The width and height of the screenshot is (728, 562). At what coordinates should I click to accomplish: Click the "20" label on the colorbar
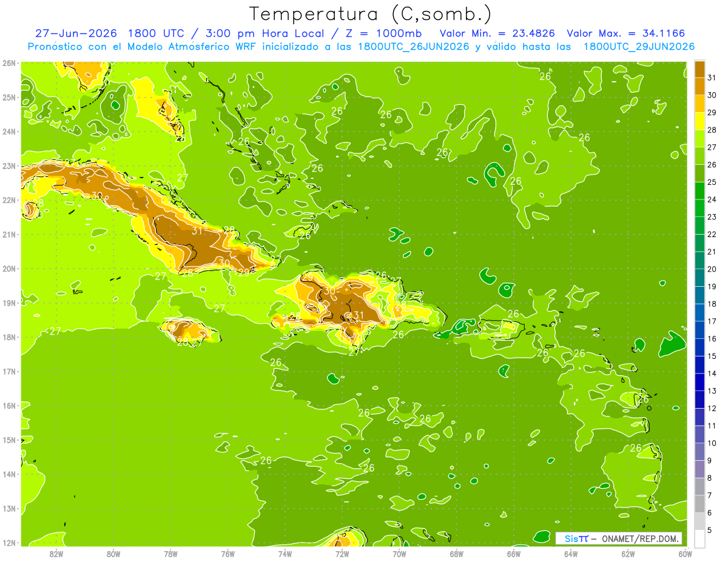pos(712,269)
